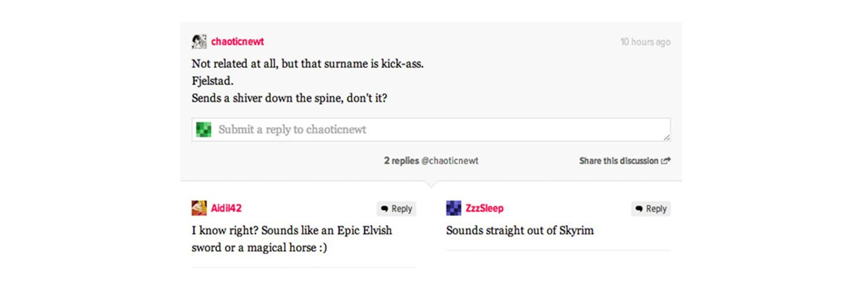The image size is (868, 289).
Task: Focus the 'Submit a reply to chaoticnewt' field
Action: [x=431, y=129]
